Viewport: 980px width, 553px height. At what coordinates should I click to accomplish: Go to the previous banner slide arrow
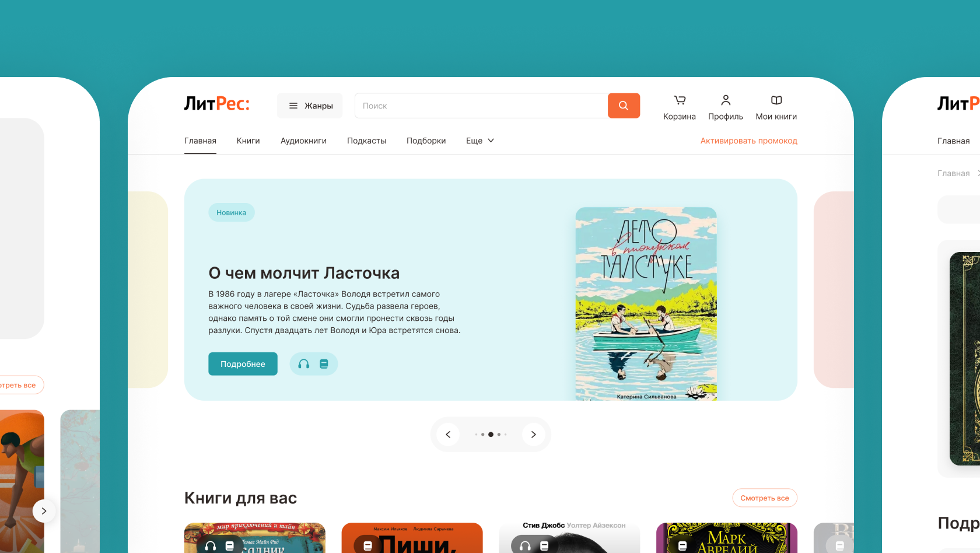click(x=448, y=435)
